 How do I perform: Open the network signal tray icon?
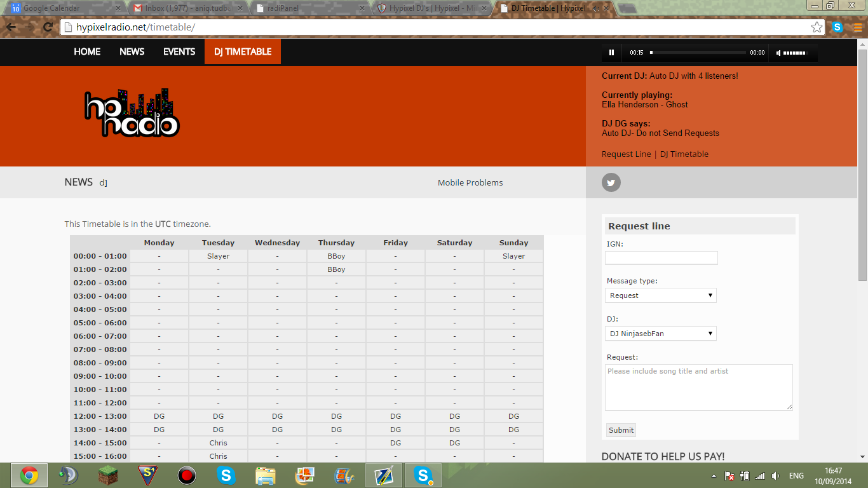point(760,476)
